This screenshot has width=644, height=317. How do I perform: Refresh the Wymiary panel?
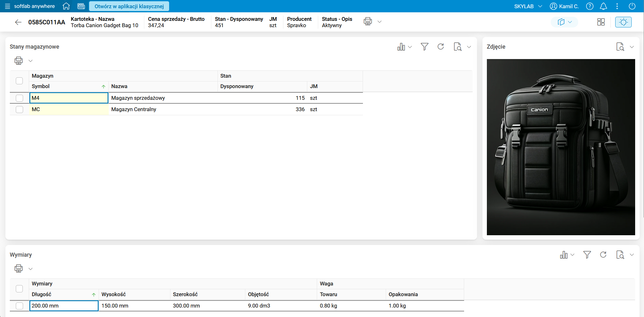[603, 255]
